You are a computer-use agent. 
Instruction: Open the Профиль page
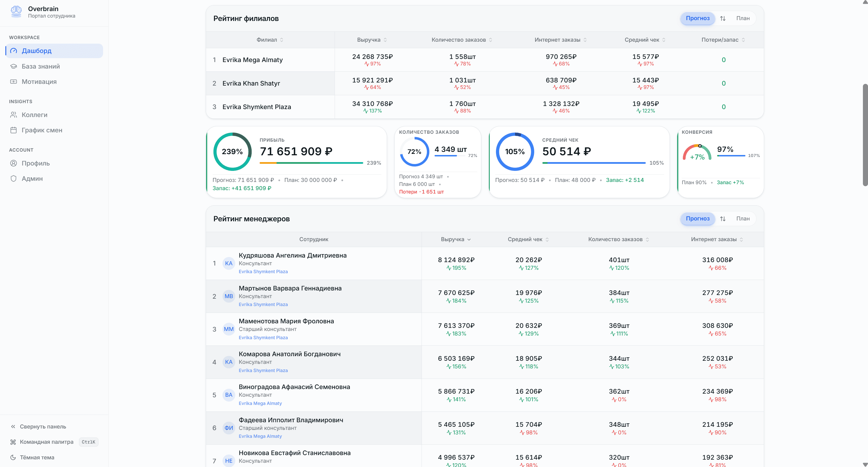pos(54,163)
